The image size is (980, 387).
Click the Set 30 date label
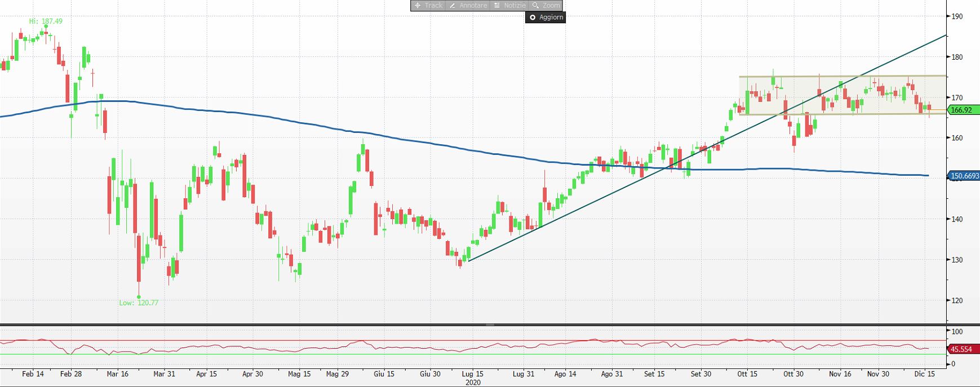pos(701,374)
